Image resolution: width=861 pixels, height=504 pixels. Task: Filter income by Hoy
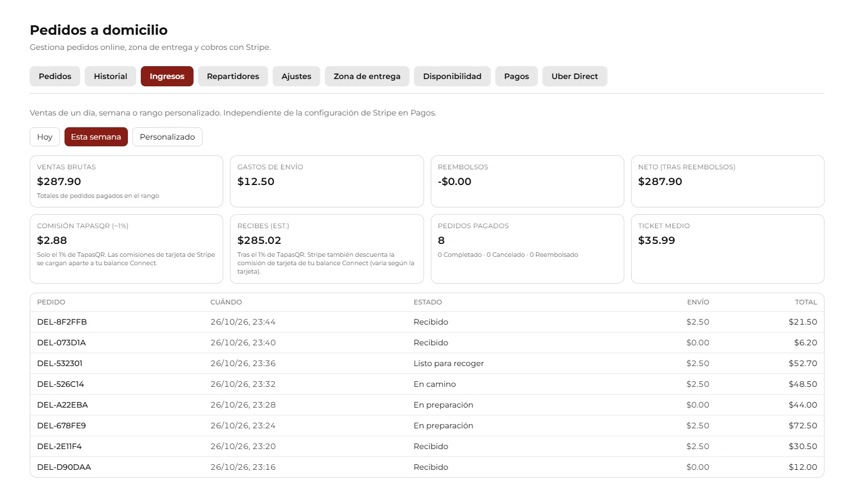click(x=45, y=137)
